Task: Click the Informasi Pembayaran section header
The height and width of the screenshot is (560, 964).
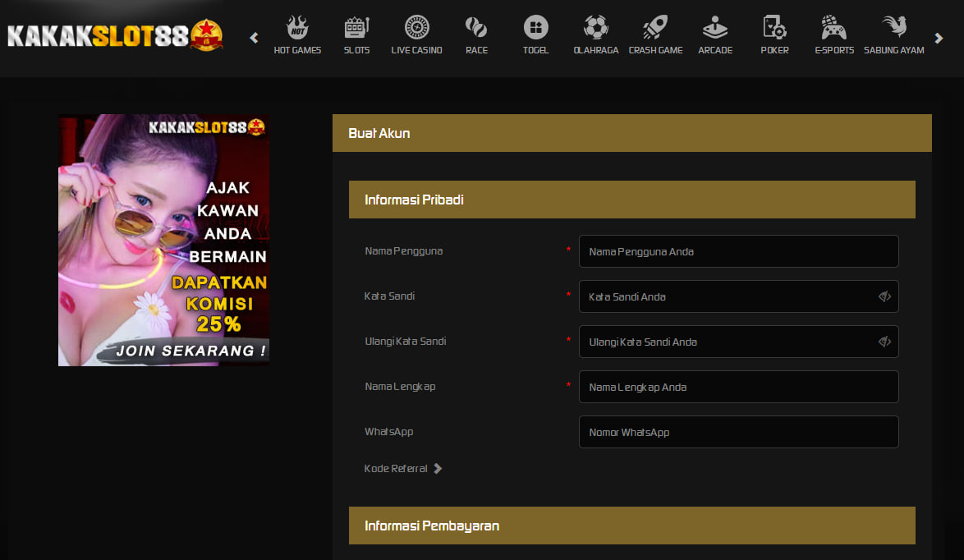Action: [x=632, y=526]
